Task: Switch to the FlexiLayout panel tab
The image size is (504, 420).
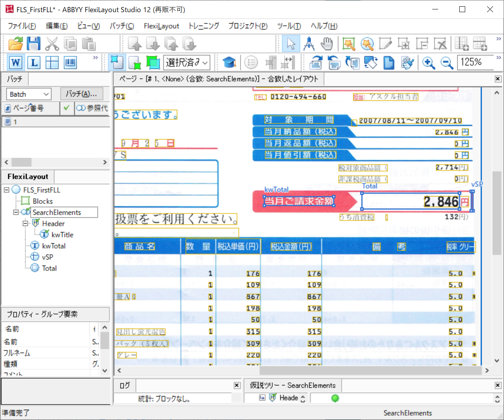Action: 28,176
